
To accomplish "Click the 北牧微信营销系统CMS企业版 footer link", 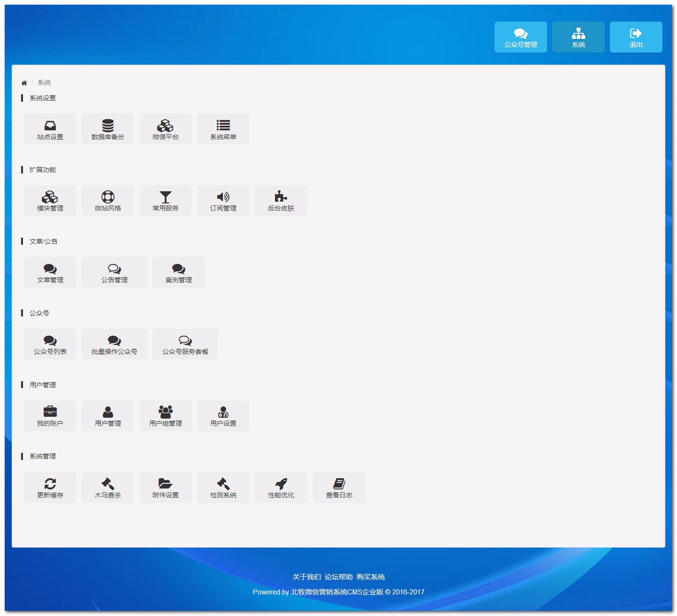I will point(337,592).
